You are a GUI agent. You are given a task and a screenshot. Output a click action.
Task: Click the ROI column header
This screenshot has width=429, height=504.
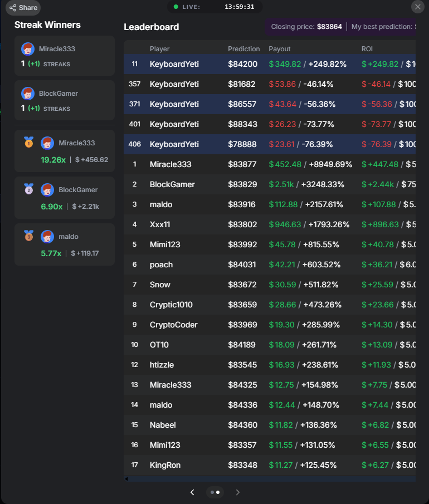(x=366, y=48)
